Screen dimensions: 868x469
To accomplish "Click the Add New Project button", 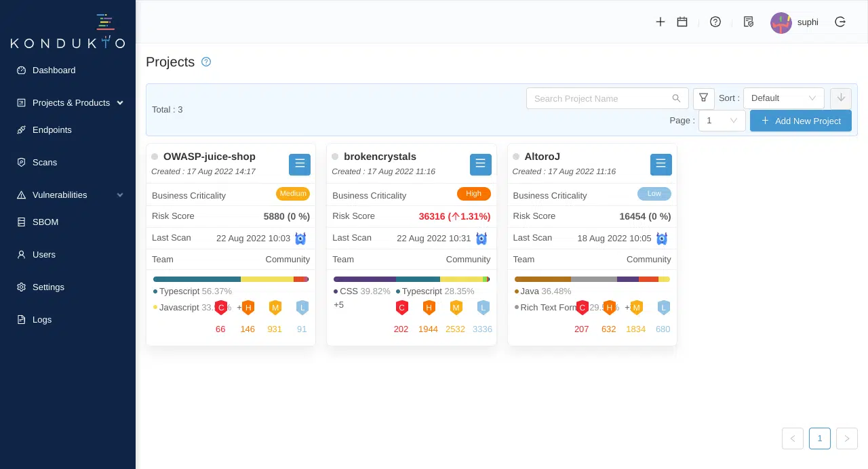I will 801,121.
